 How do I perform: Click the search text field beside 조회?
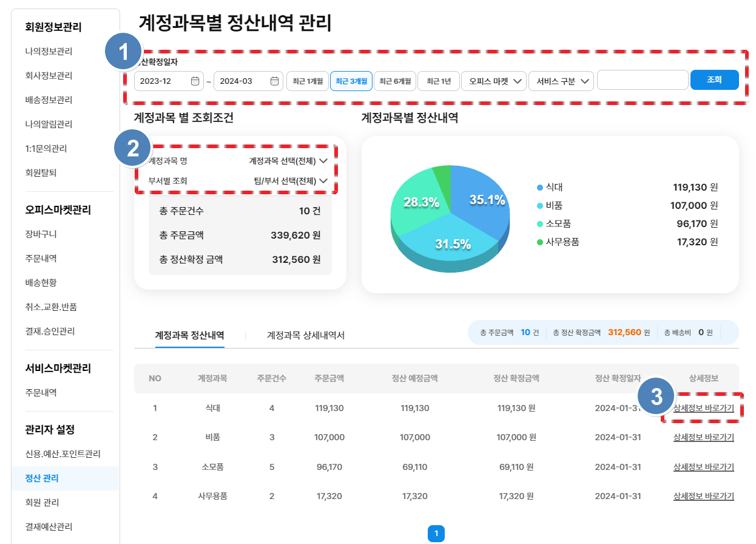[642, 80]
